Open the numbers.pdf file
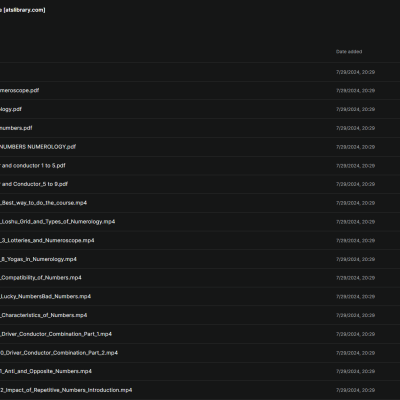Image resolution: width=400 pixels, height=400 pixels. 16,128
